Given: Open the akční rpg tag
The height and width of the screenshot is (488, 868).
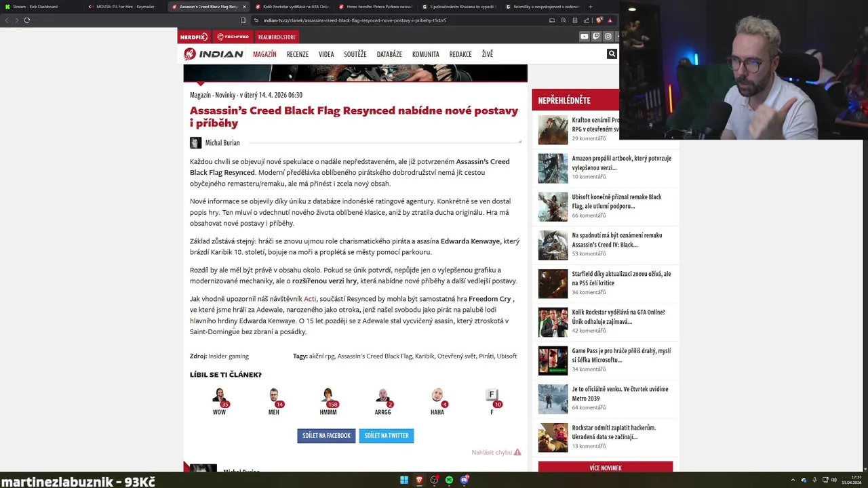Looking at the screenshot, I should (x=321, y=356).
